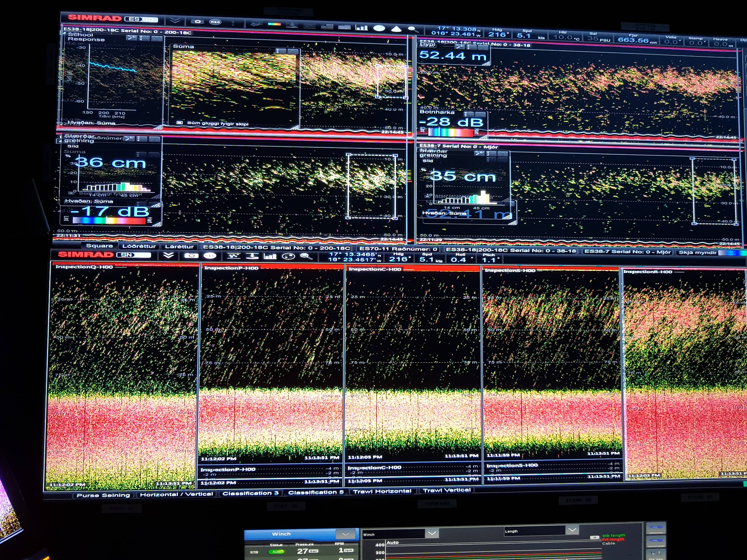Image resolution: width=747 pixels, height=560 pixels.
Task: Expand the blue Winch panel dropdown
Action: [346, 534]
